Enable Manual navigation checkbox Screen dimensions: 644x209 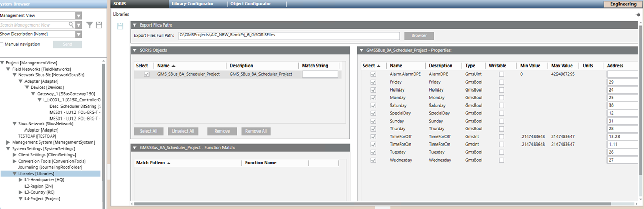(x=2, y=44)
